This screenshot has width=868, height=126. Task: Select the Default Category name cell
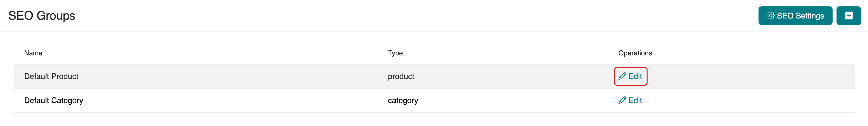(54, 100)
